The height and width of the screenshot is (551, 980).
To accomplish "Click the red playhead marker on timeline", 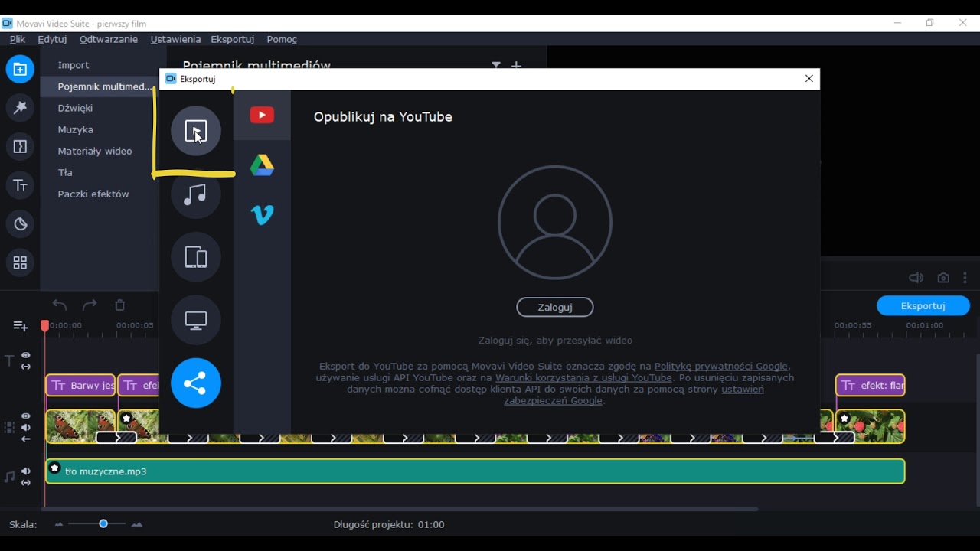I will pyautogui.click(x=44, y=326).
